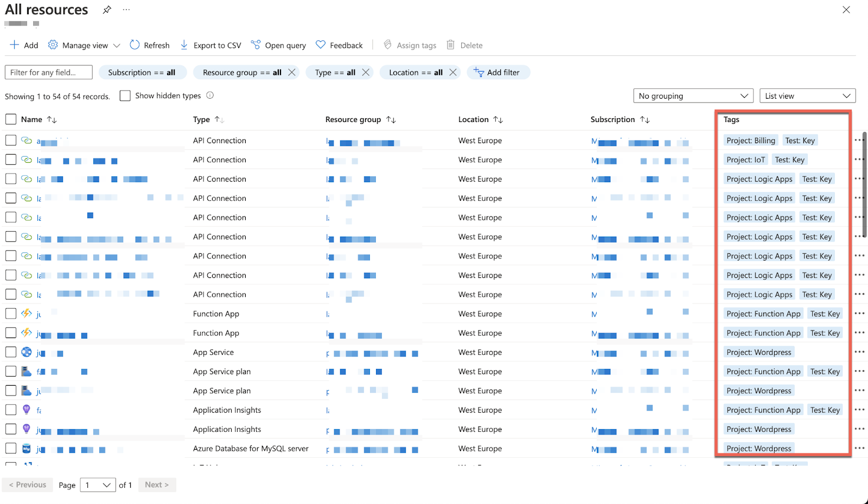Click the Add plus icon to create resource
This screenshot has width=868, height=504.
[14, 45]
